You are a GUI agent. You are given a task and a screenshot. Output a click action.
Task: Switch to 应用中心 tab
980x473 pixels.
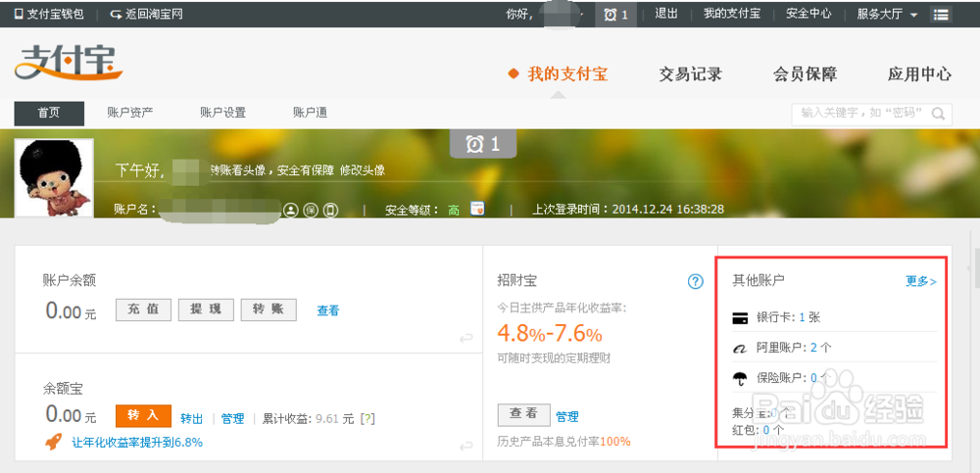click(919, 74)
